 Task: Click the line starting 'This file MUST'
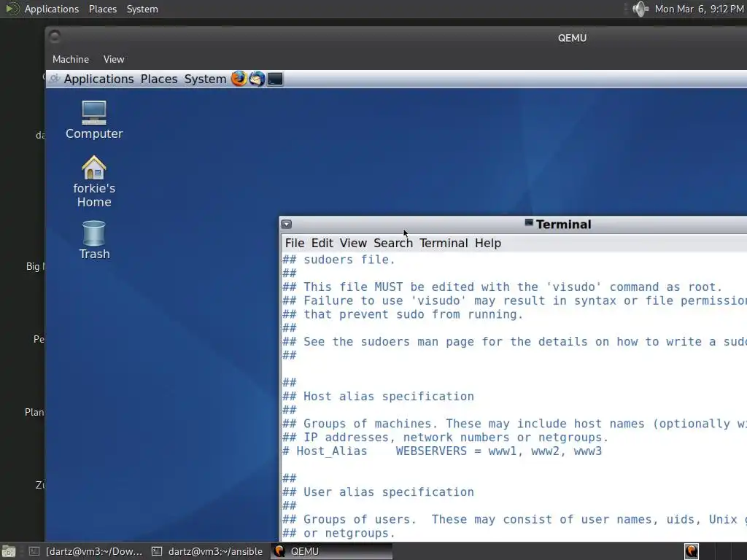(503, 287)
